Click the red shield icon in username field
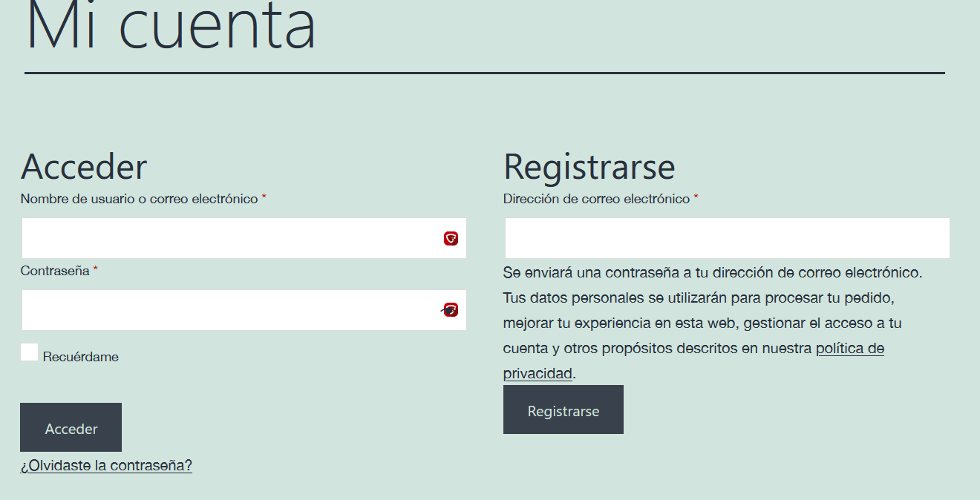This screenshot has height=500, width=980. click(x=451, y=238)
